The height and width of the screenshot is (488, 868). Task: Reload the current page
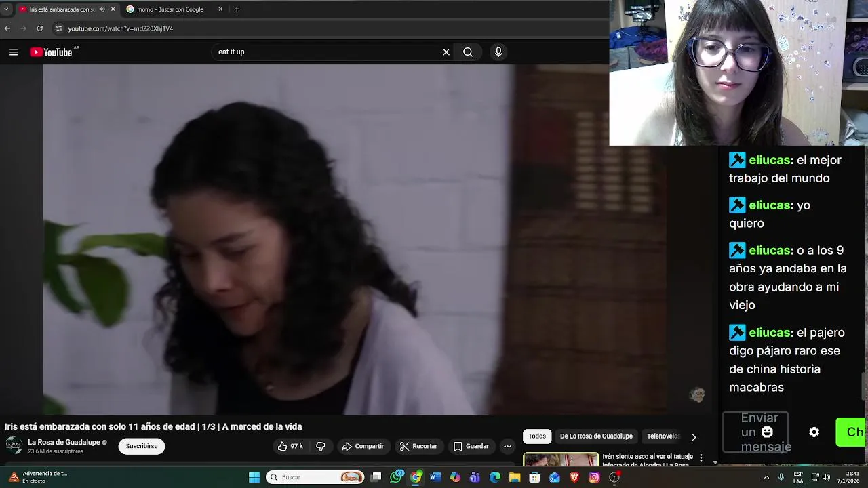pos(40,28)
